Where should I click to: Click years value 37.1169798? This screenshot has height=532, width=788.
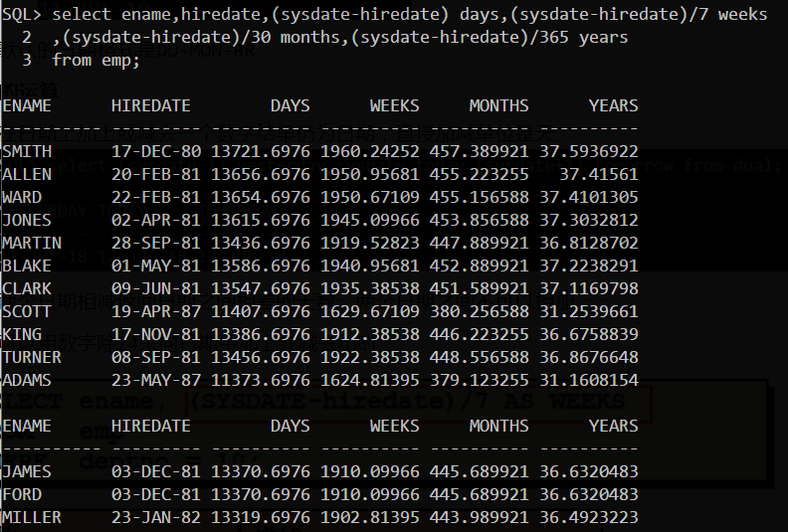tap(589, 288)
